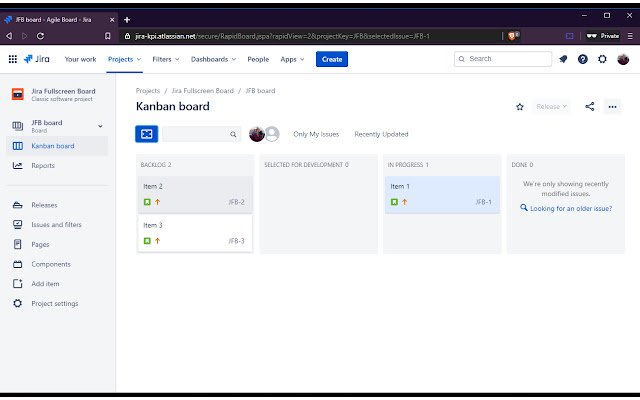This screenshot has width=640, height=400.
Task: Click the search magnifier in board filter
Action: click(x=233, y=134)
